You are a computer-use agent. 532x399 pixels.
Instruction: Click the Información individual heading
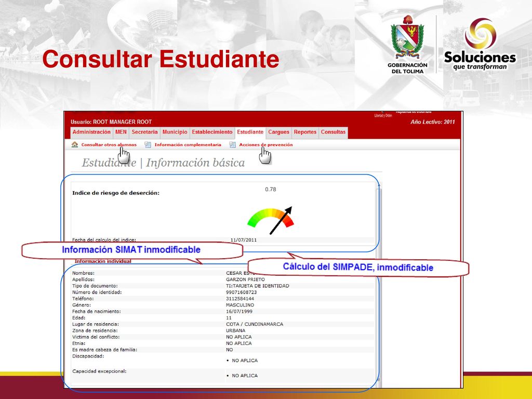click(103, 261)
